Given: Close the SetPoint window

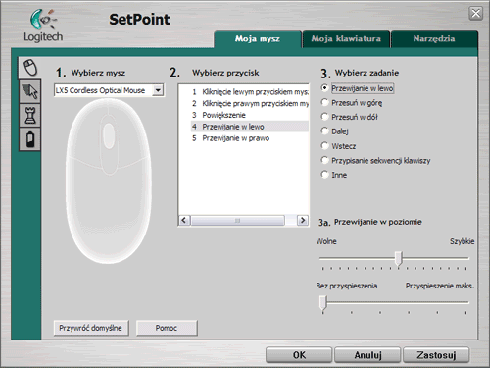Looking at the screenshot, I should tap(475, 14).
